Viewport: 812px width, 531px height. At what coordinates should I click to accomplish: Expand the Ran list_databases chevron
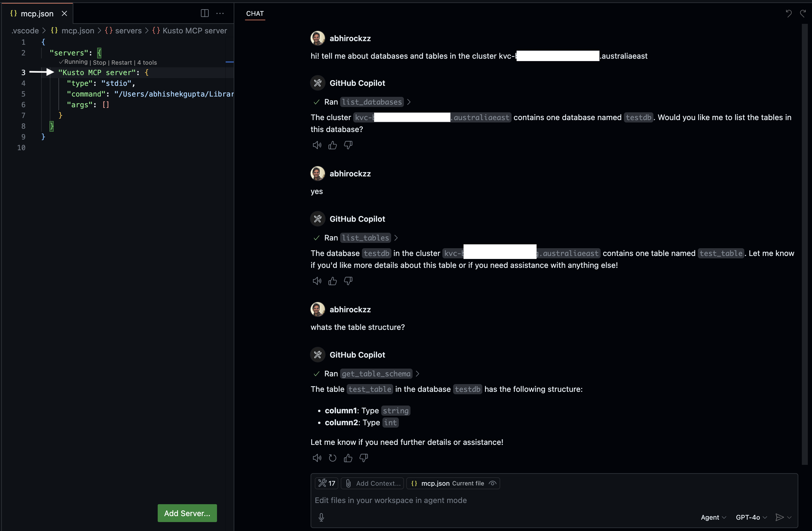(409, 102)
